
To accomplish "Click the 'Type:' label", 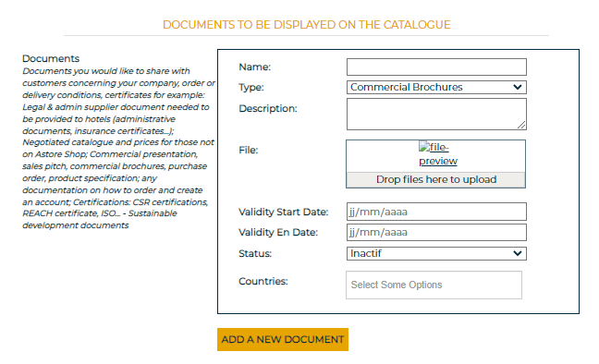I will [251, 88].
